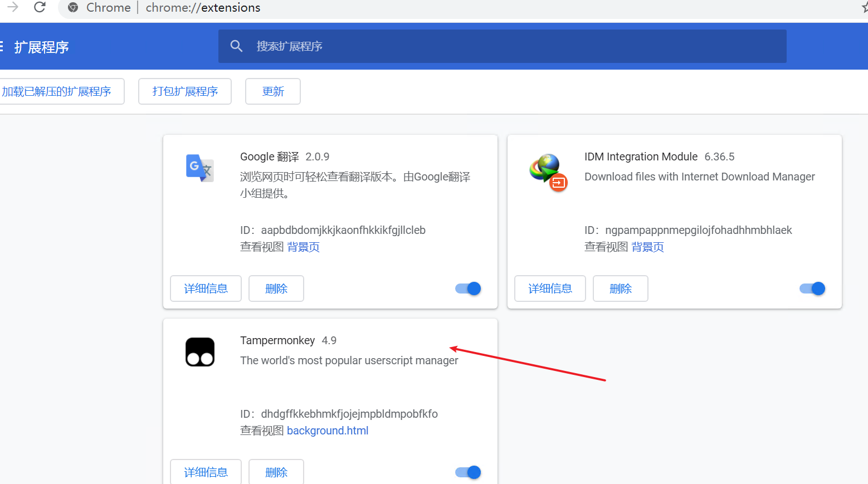Open the 背景页 link under IDM Integration Module
Image resolution: width=868 pixels, height=484 pixels.
pos(647,247)
